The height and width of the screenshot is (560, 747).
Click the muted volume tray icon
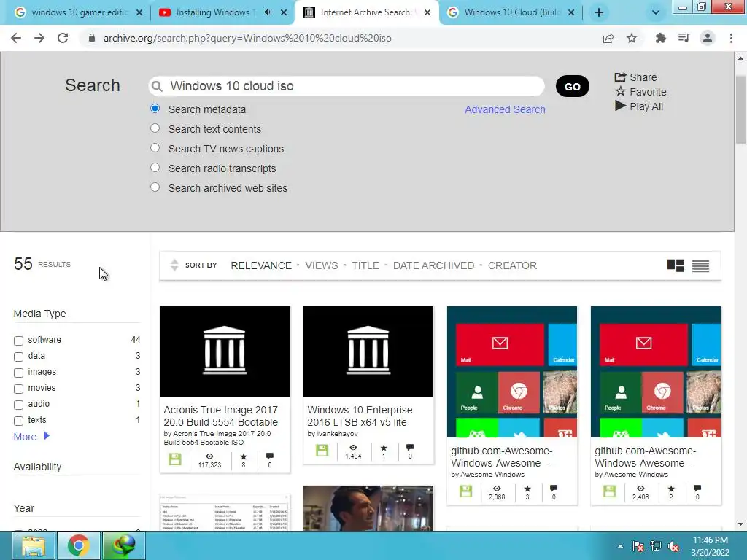[x=673, y=546]
